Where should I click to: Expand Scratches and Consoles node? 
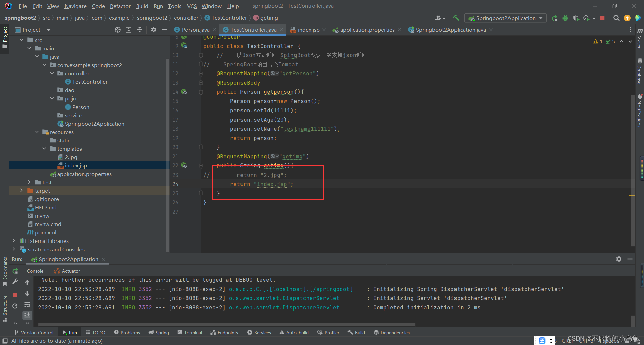click(x=14, y=249)
